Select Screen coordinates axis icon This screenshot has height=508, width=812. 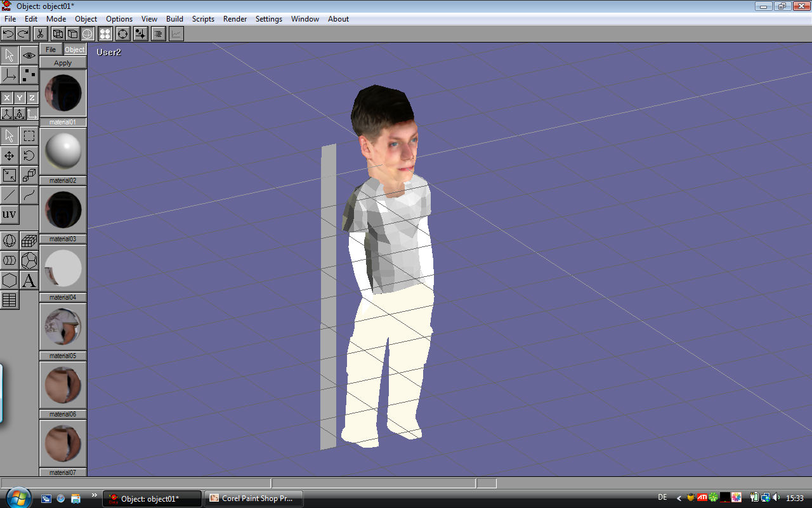coord(32,114)
